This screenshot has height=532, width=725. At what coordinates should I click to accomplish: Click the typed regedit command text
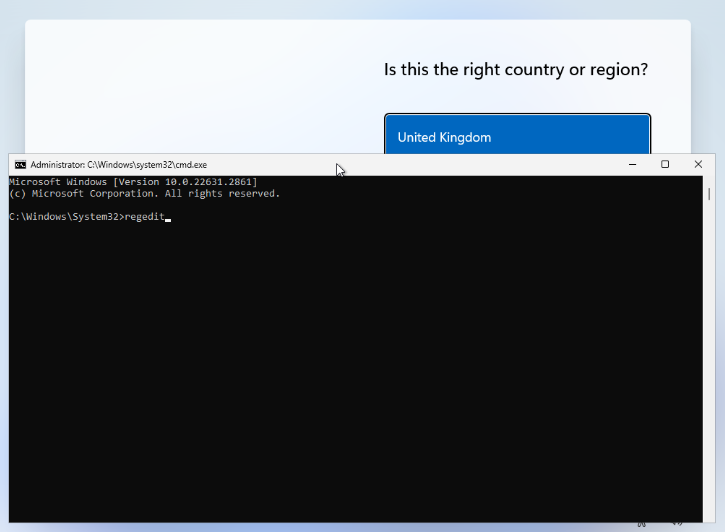pos(145,217)
